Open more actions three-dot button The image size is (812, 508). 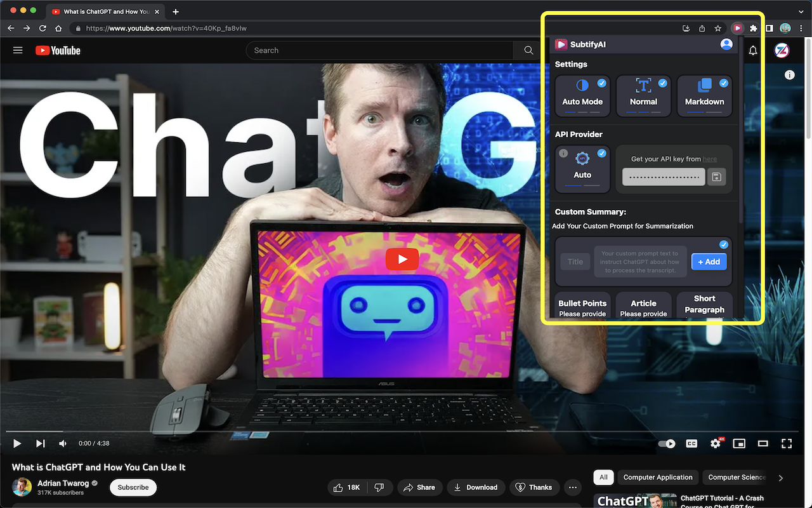573,487
